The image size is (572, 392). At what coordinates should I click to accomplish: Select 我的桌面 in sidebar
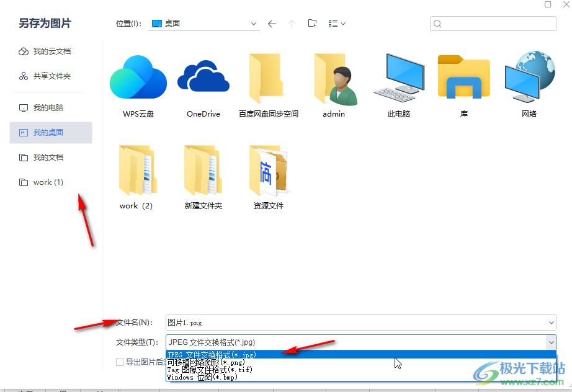pos(51,133)
